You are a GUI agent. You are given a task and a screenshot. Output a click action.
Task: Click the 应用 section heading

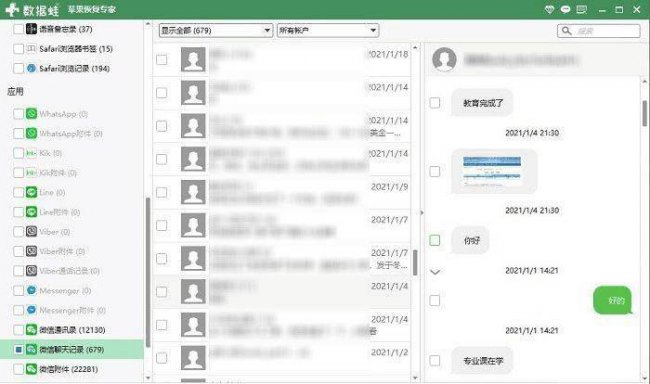(15, 91)
